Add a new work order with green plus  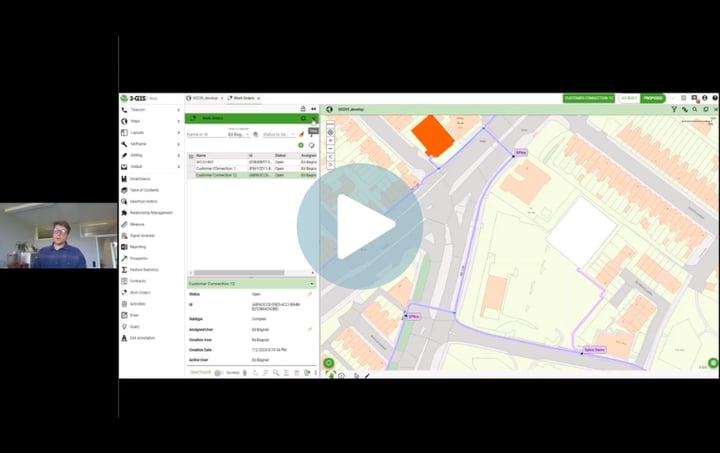tap(301, 145)
